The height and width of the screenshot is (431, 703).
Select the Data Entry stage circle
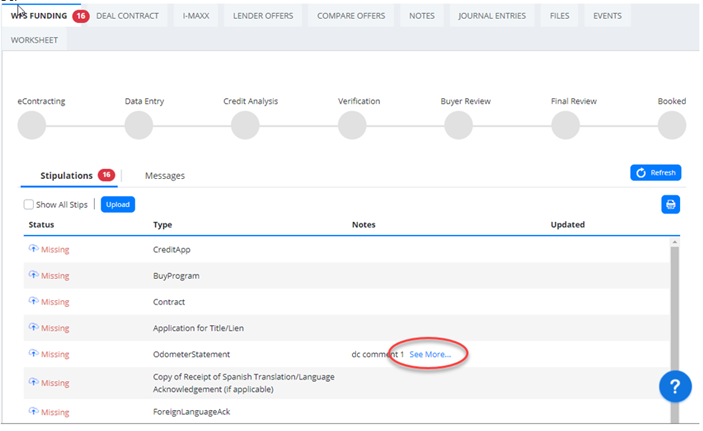point(139,125)
